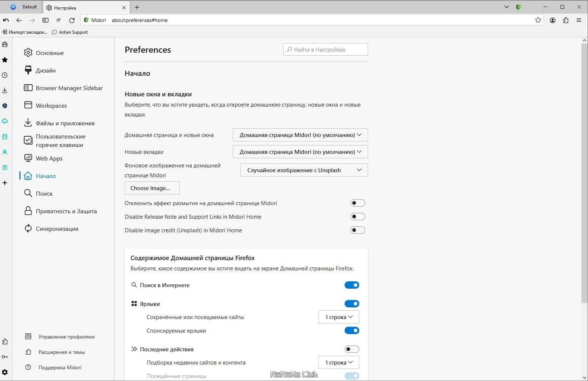Click the teal cloud icon in the side strip
Viewport: 588px width, 381px height.
point(5,121)
